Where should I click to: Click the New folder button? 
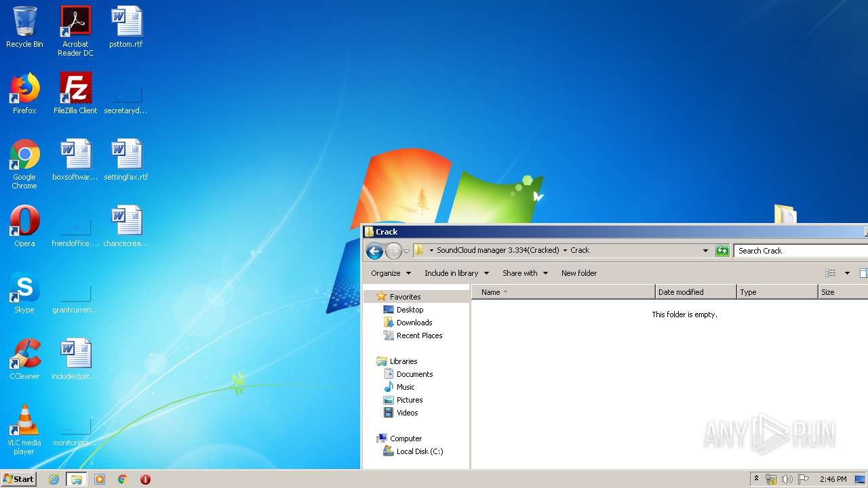point(579,273)
